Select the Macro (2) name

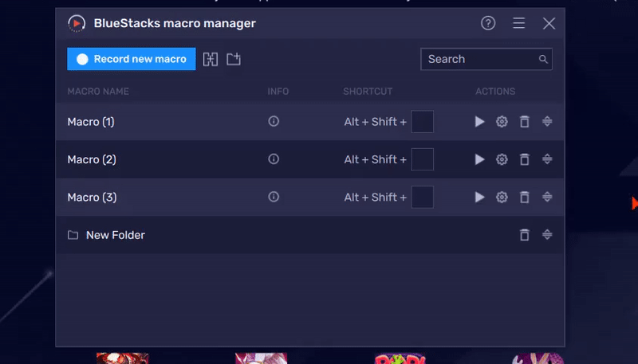(92, 159)
